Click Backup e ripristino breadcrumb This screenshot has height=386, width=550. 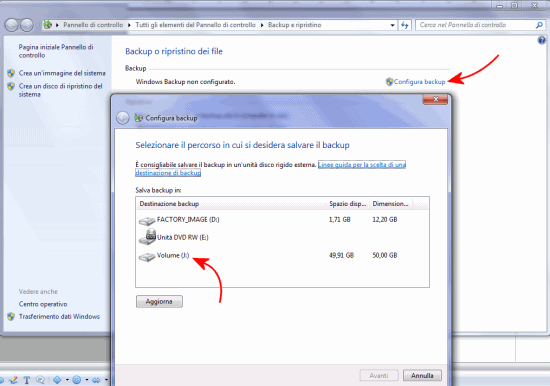295,25
